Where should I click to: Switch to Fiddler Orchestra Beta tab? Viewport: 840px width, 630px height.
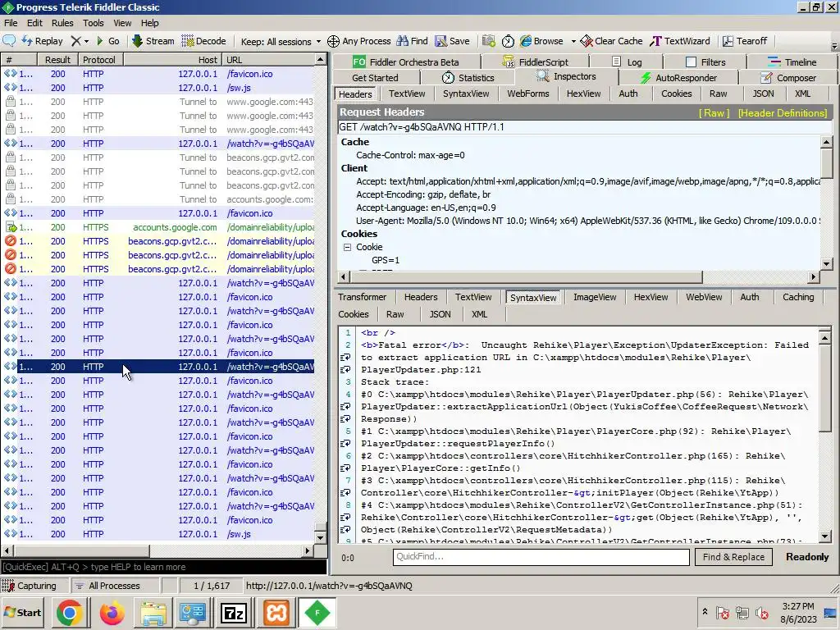[406, 62]
